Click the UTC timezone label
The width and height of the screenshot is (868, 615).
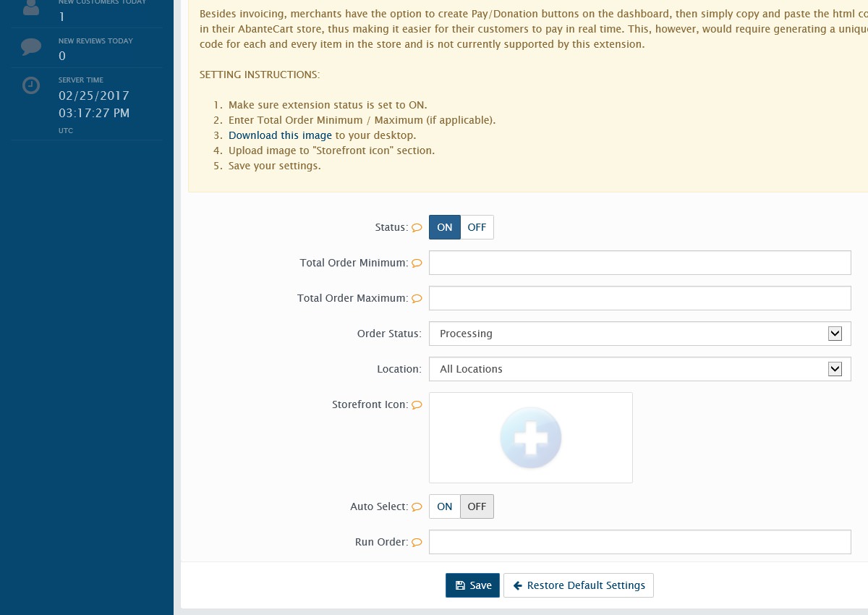(66, 131)
